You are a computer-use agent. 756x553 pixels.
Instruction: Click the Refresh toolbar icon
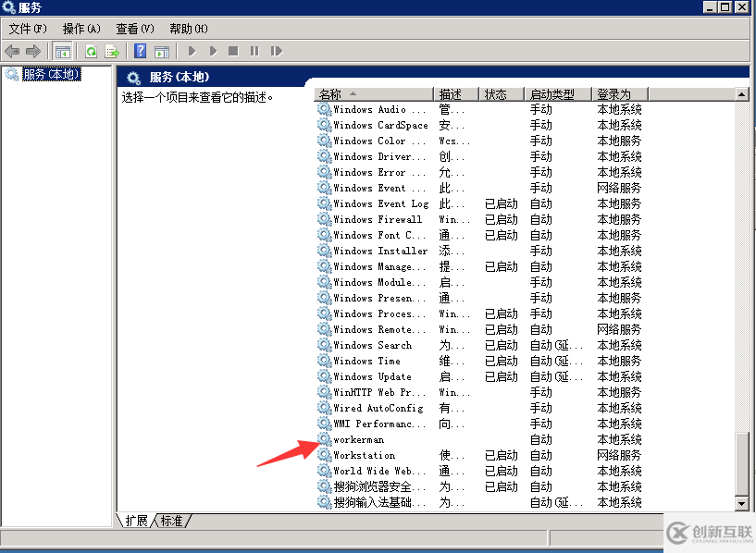[91, 51]
